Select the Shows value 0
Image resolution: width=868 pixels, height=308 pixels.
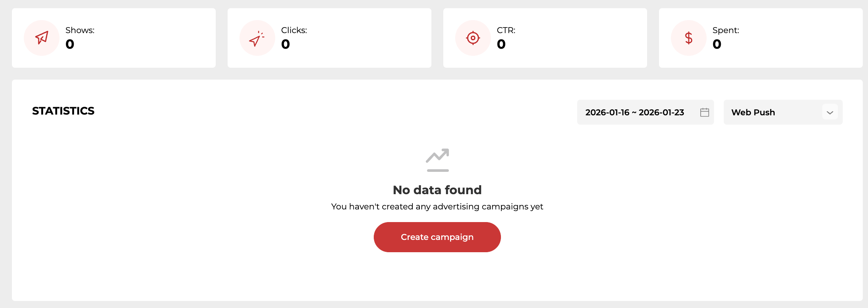point(70,44)
